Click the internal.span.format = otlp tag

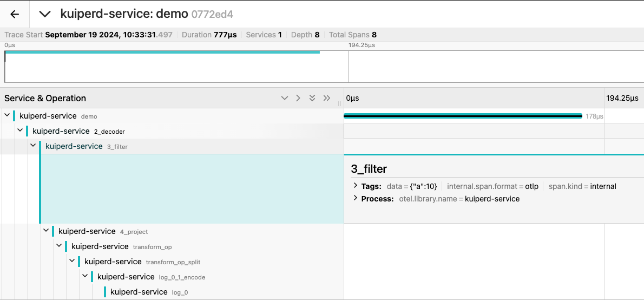click(492, 187)
